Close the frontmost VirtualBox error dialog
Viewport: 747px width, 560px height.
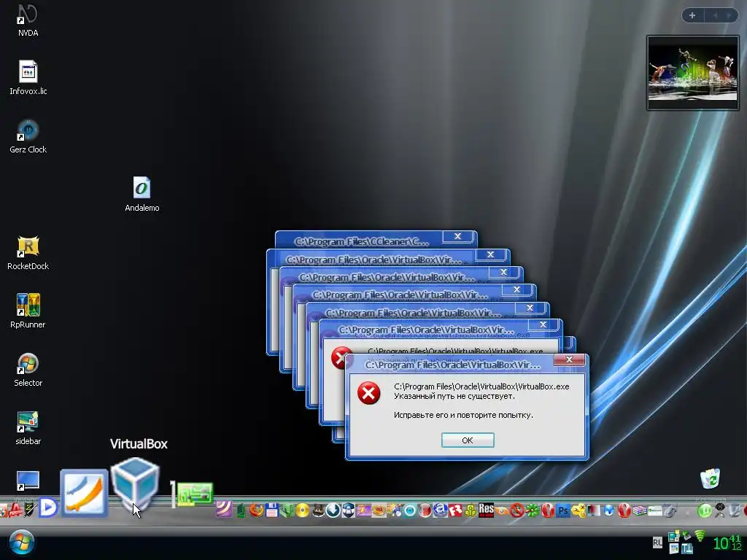(569, 359)
